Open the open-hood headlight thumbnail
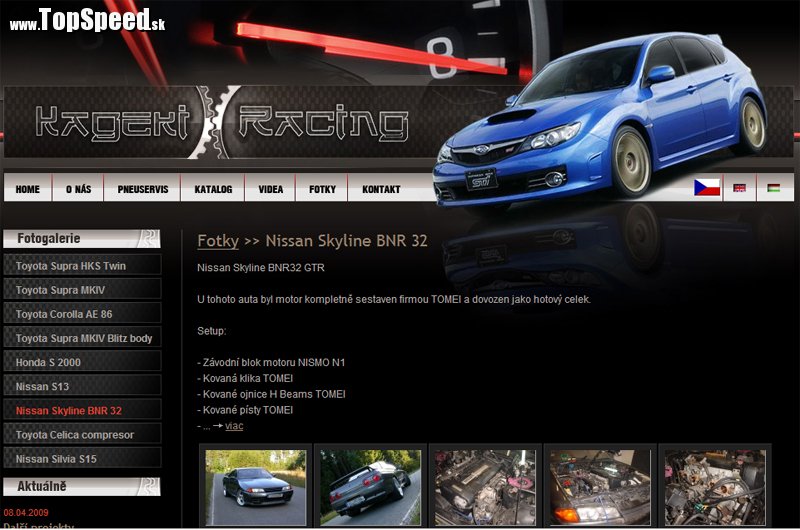Image resolution: width=800 pixels, height=530 pixels. (600, 487)
